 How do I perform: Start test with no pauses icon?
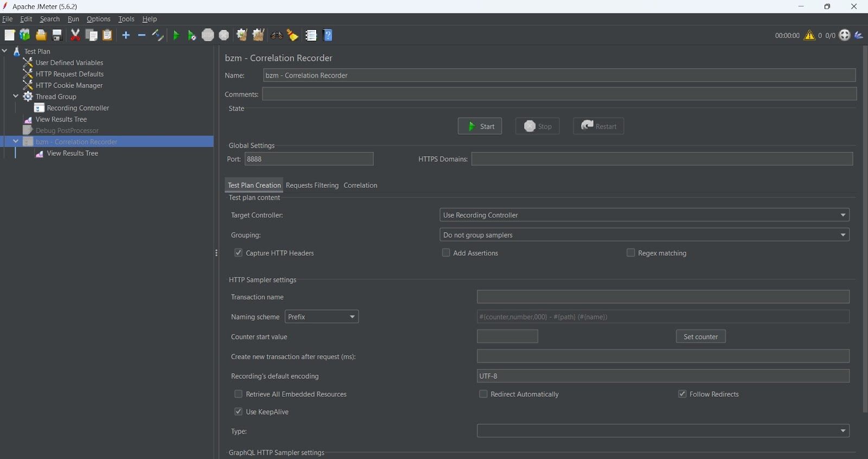click(x=192, y=35)
